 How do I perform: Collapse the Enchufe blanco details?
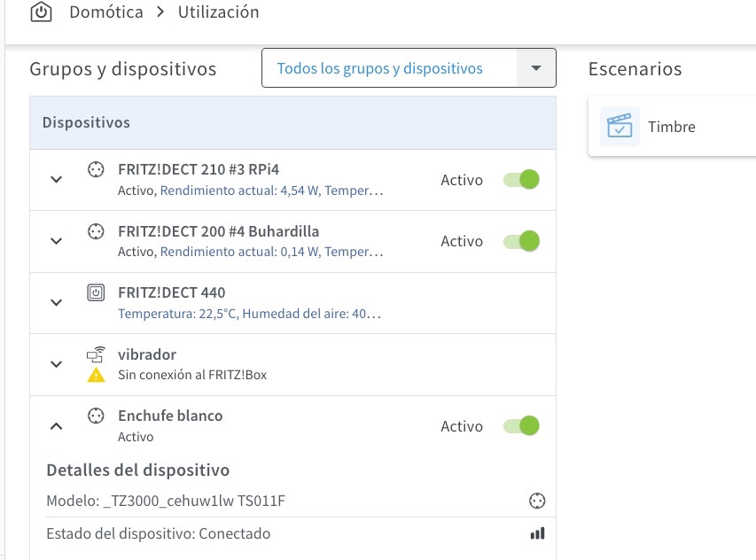pos(57,426)
